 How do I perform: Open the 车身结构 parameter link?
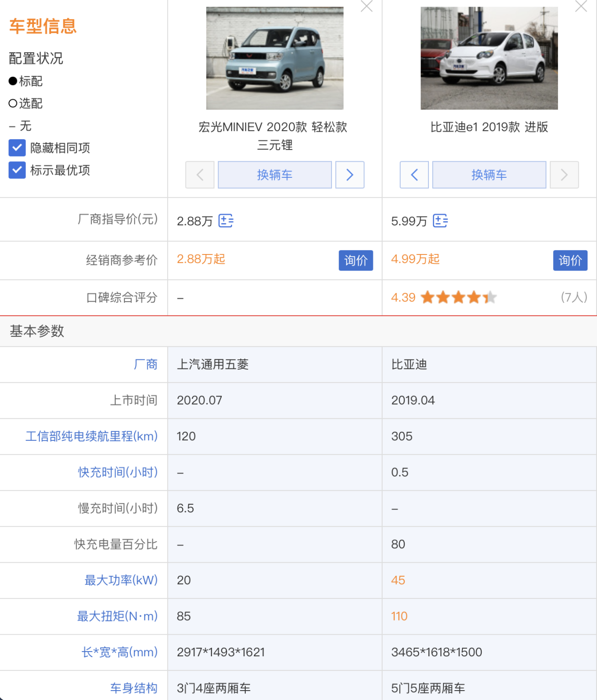coord(134,688)
